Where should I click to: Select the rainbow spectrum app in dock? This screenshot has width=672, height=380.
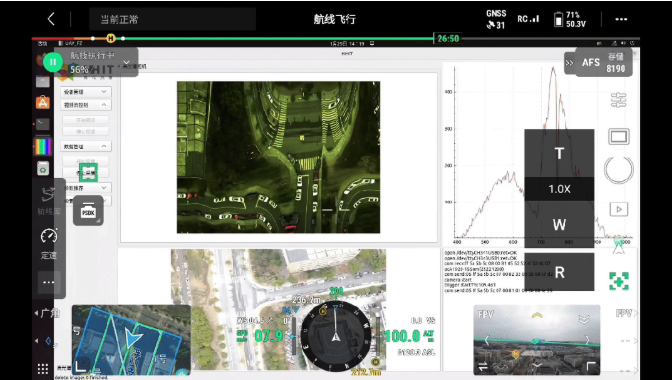point(42,147)
